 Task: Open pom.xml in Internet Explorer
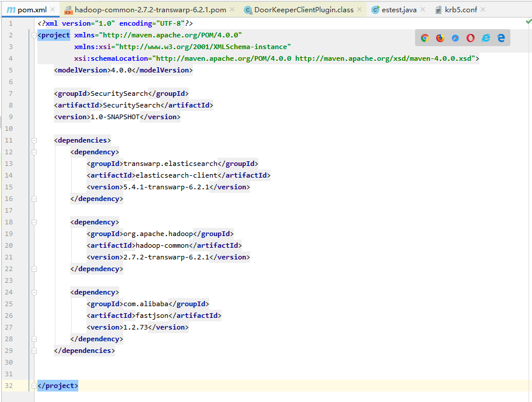[x=486, y=38]
